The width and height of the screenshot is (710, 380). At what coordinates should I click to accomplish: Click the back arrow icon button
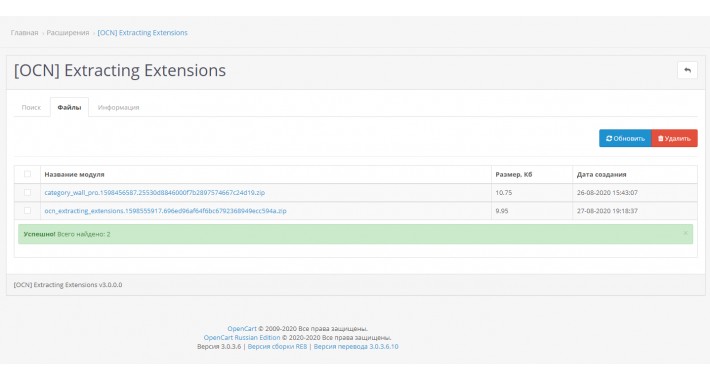click(x=687, y=70)
